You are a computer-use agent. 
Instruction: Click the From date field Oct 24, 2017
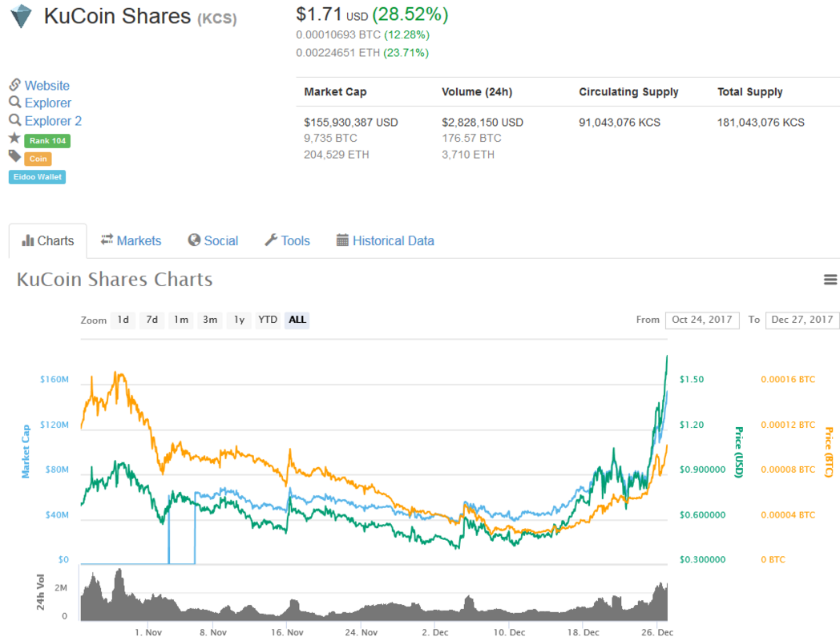tap(702, 320)
